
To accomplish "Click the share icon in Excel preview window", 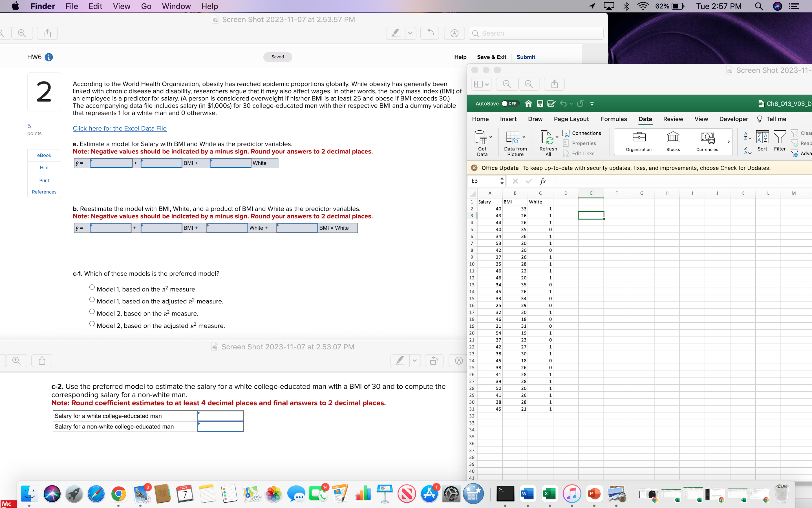I will (554, 84).
